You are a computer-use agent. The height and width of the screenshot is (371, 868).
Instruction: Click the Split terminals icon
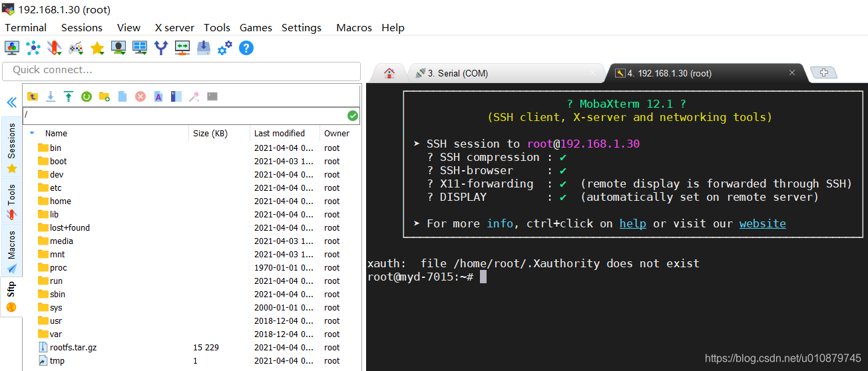(x=140, y=48)
